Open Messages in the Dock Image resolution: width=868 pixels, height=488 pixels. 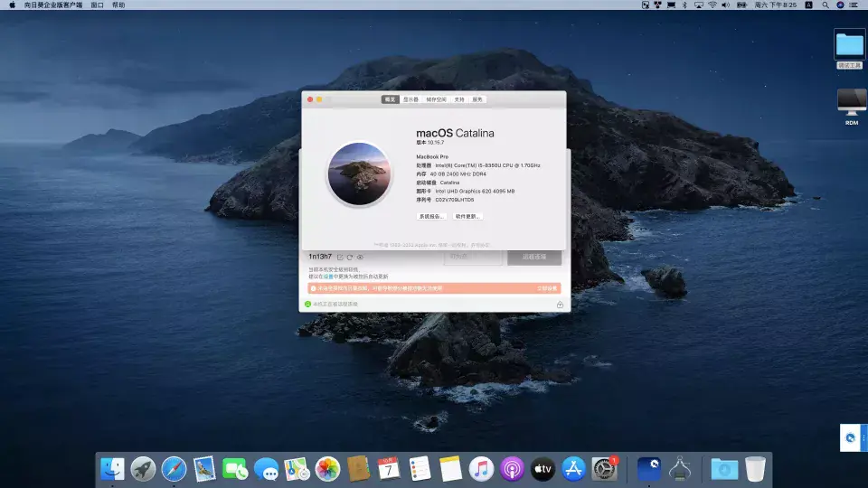(266, 469)
